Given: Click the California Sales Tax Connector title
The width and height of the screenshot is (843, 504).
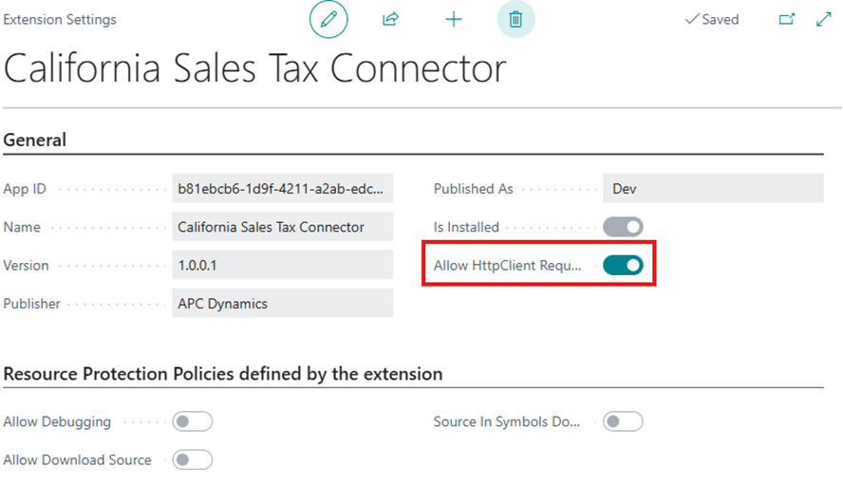Looking at the screenshot, I should [255, 69].
